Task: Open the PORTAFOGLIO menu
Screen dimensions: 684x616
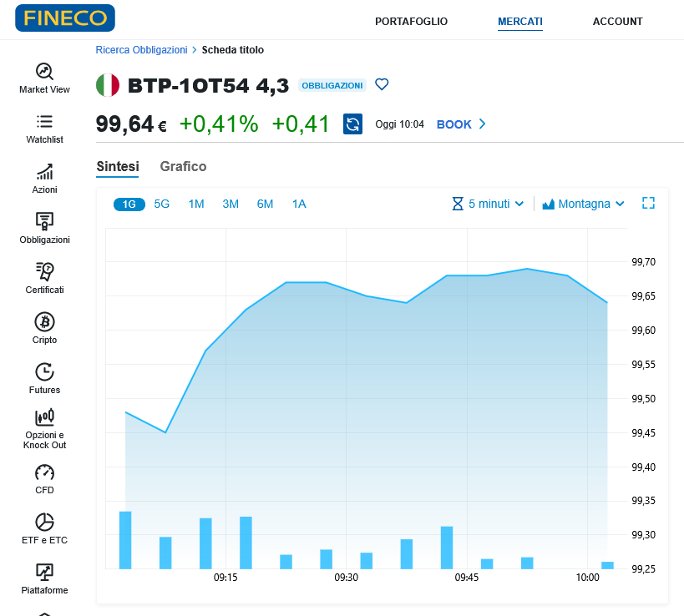Action: 411,22
